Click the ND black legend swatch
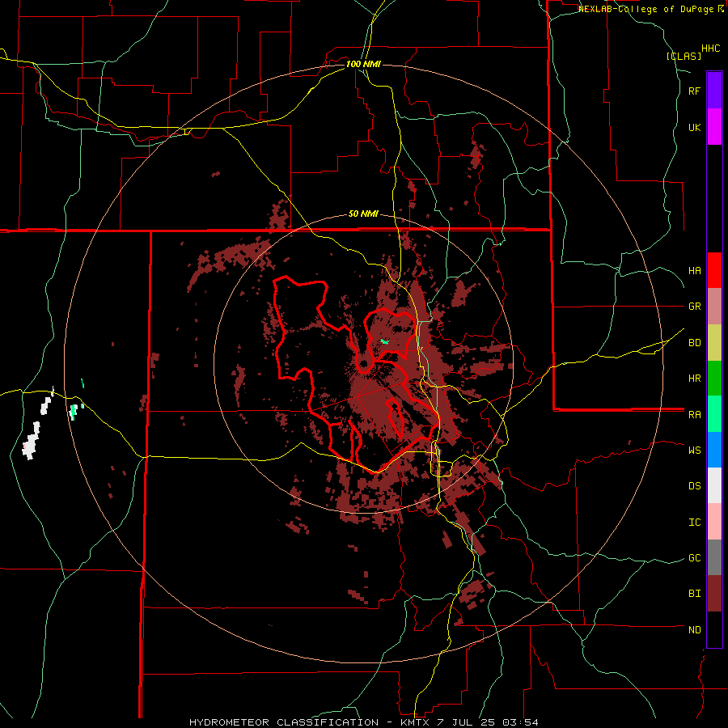The height and width of the screenshot is (728, 728). coord(714,629)
